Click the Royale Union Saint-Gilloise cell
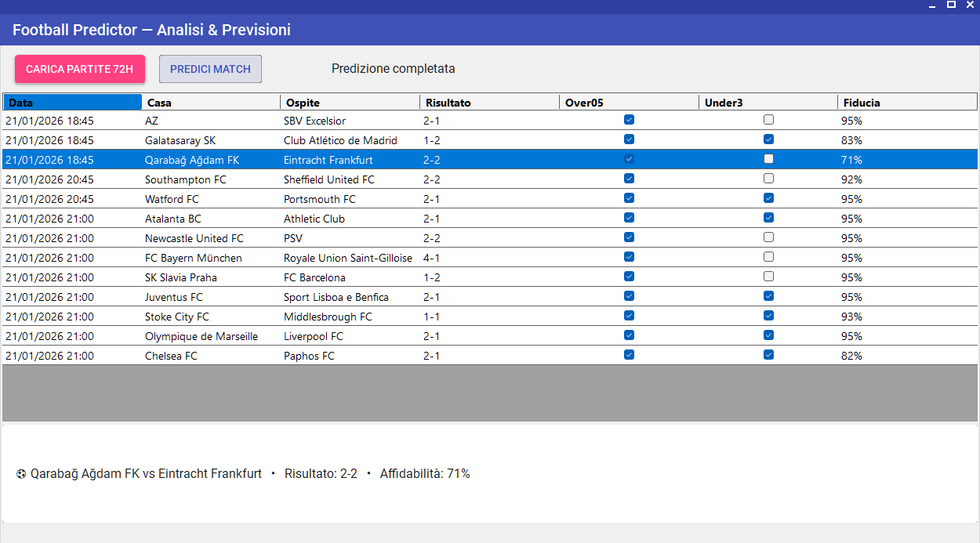Screen dimensions: 980x543 coord(350,258)
